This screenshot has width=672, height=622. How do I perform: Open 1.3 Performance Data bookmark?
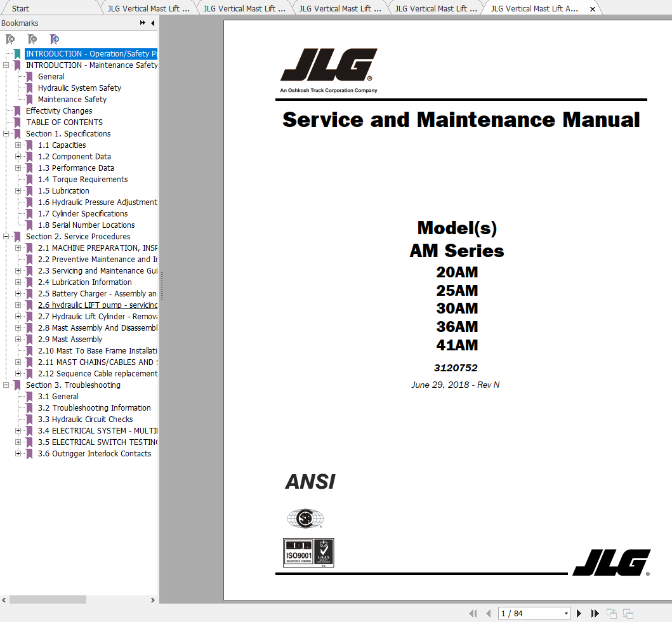click(76, 168)
